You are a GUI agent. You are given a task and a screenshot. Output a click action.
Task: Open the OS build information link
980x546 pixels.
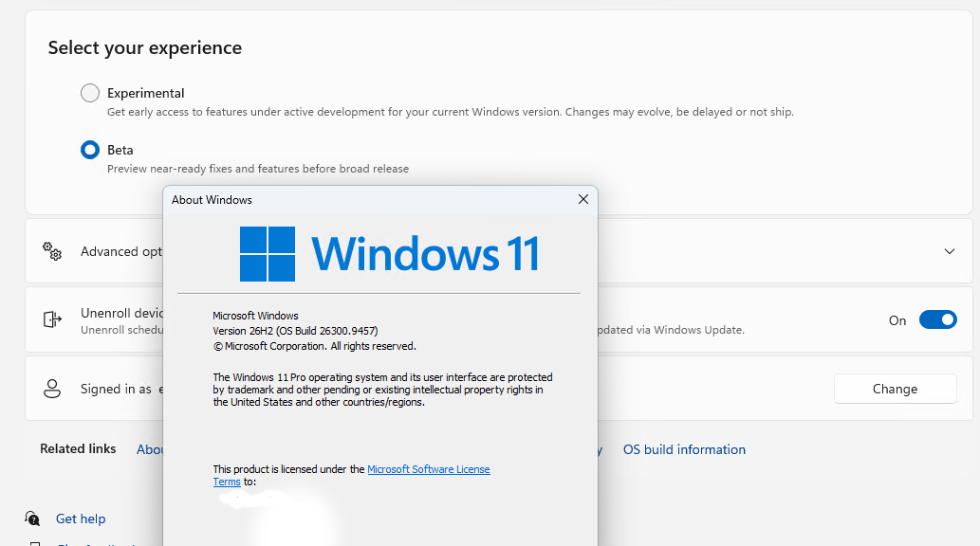point(684,449)
